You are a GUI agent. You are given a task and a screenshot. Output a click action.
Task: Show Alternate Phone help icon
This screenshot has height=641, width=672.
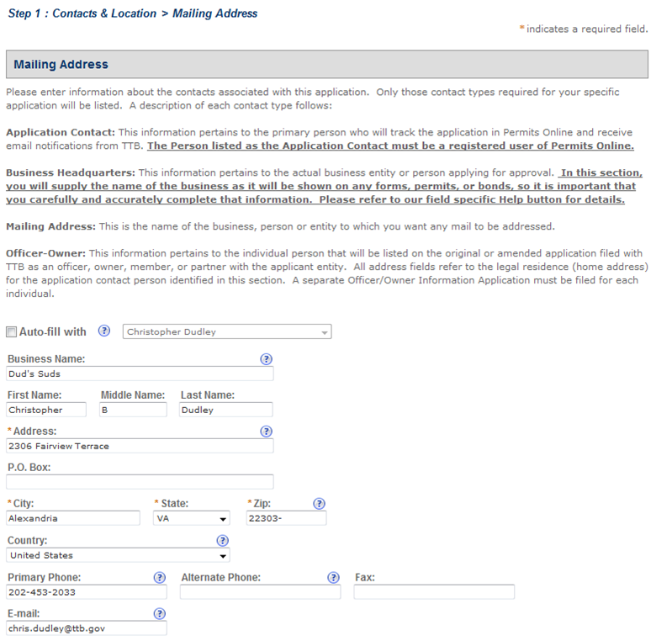click(x=333, y=578)
